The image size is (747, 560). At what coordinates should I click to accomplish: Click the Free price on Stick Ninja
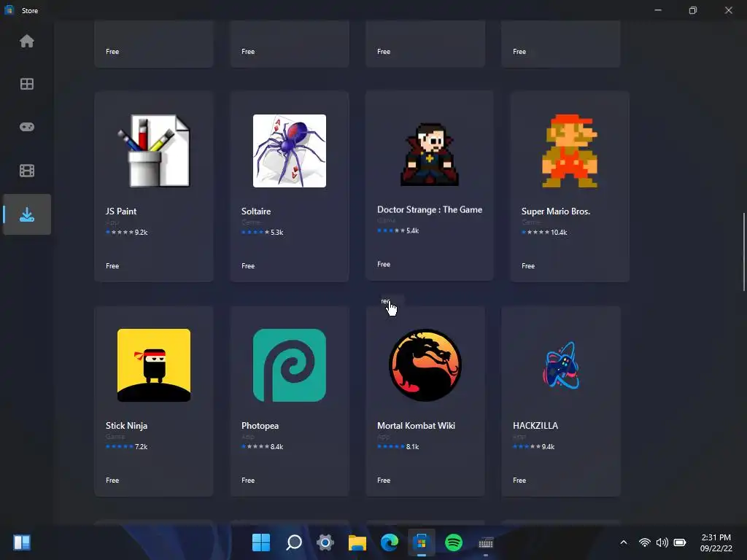[112, 480]
